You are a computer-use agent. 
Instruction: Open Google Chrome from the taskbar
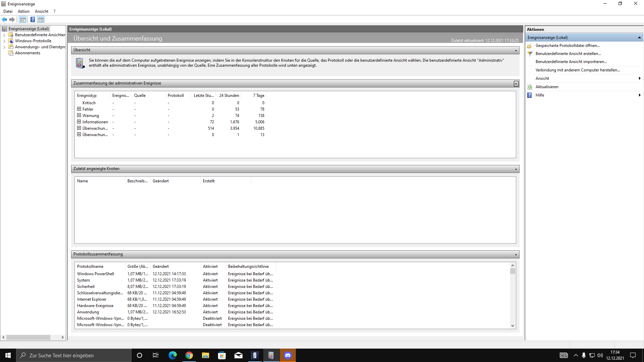tap(189, 355)
